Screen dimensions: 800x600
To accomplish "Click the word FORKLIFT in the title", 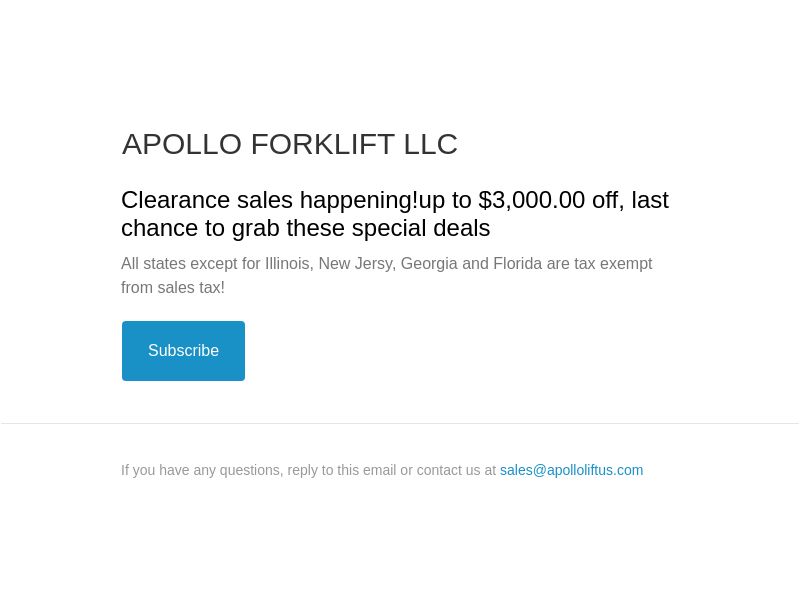I will 322,144.
